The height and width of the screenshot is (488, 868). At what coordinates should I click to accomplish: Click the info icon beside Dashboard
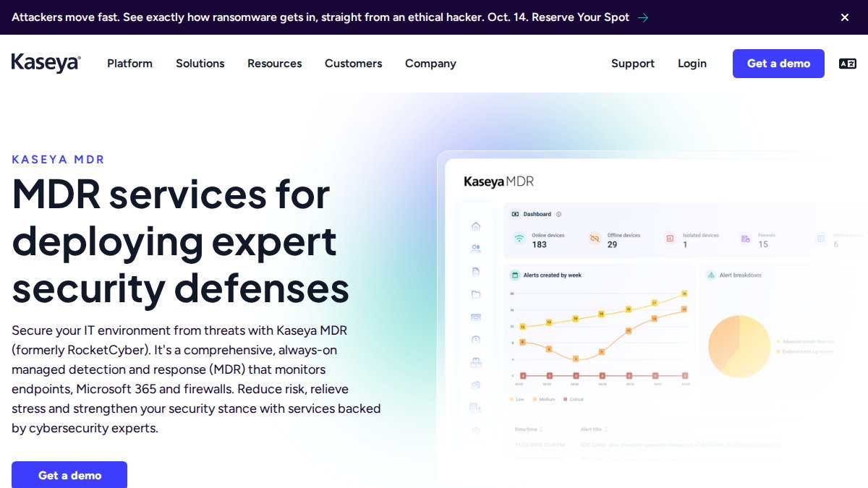pos(558,214)
